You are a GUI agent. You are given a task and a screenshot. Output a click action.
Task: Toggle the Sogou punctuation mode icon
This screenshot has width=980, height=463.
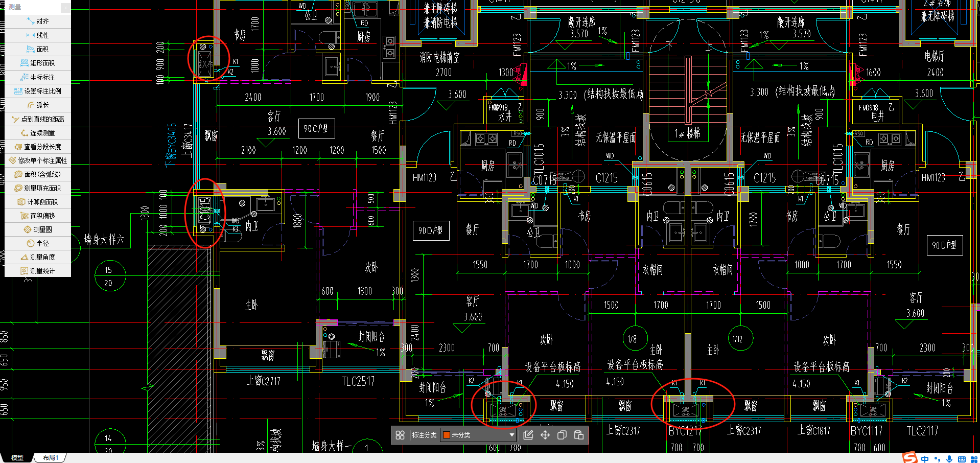(937, 459)
